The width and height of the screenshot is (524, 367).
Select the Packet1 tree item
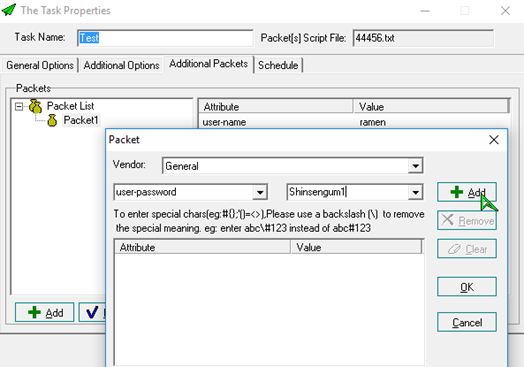pos(81,120)
